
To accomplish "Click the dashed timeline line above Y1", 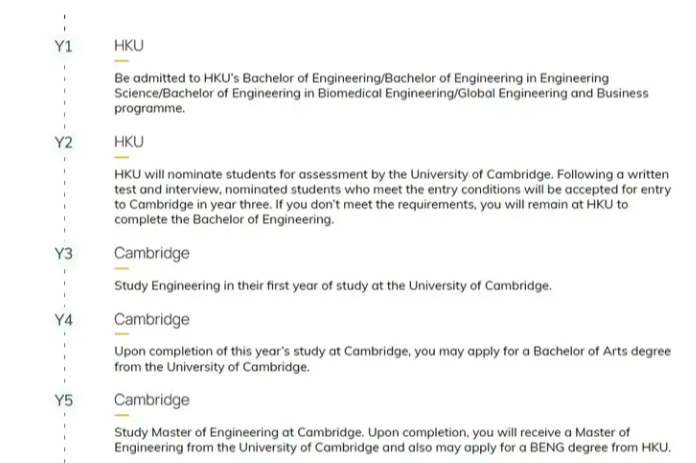I will (x=64, y=23).
